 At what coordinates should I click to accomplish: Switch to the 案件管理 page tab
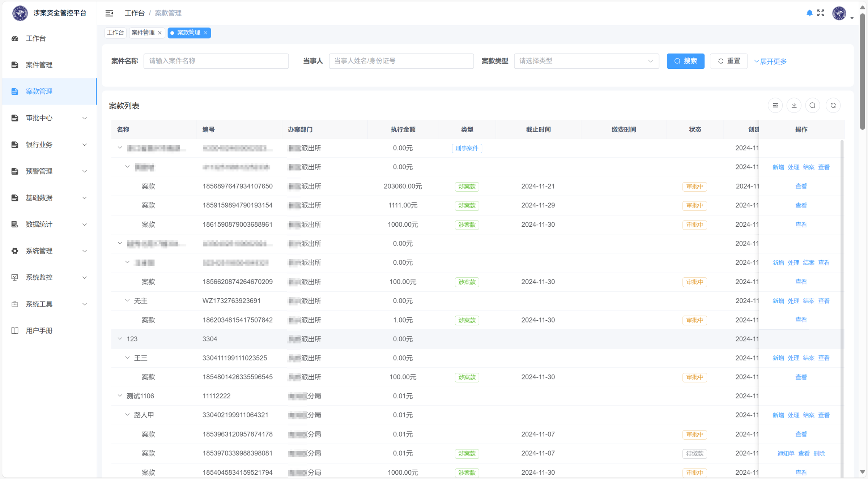click(x=143, y=33)
